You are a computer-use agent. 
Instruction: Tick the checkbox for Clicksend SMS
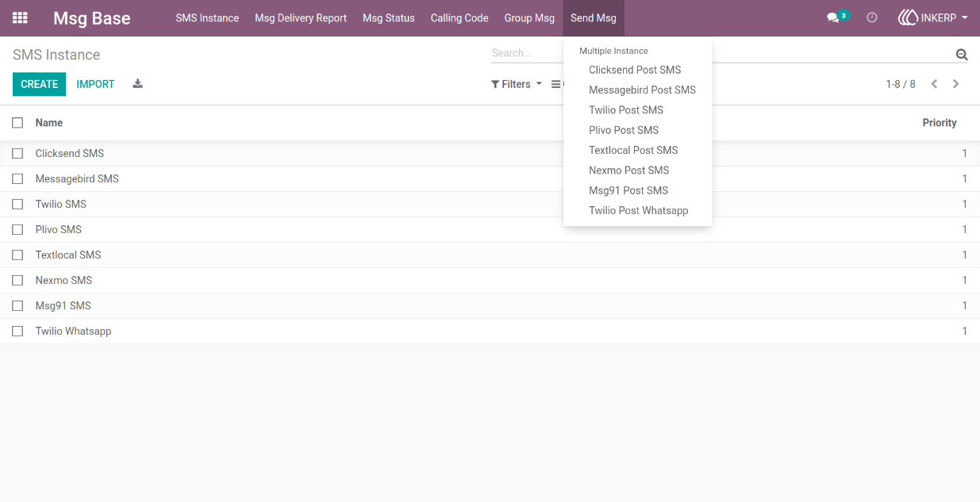(x=17, y=154)
